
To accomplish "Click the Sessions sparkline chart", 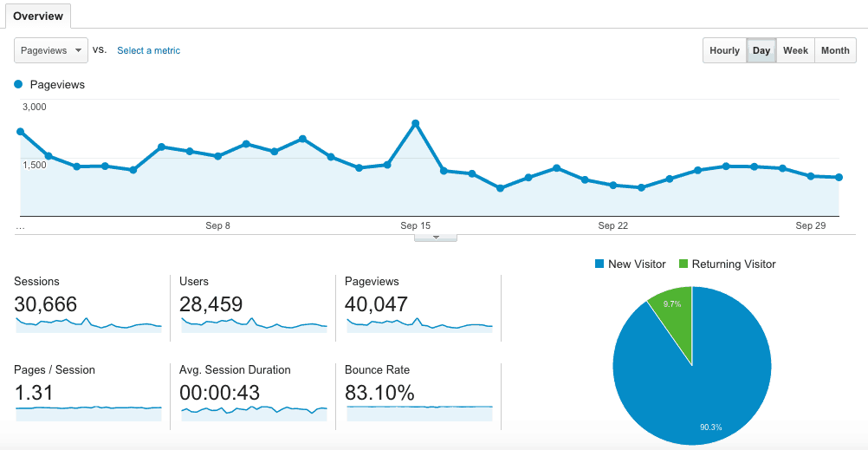I will [x=88, y=324].
